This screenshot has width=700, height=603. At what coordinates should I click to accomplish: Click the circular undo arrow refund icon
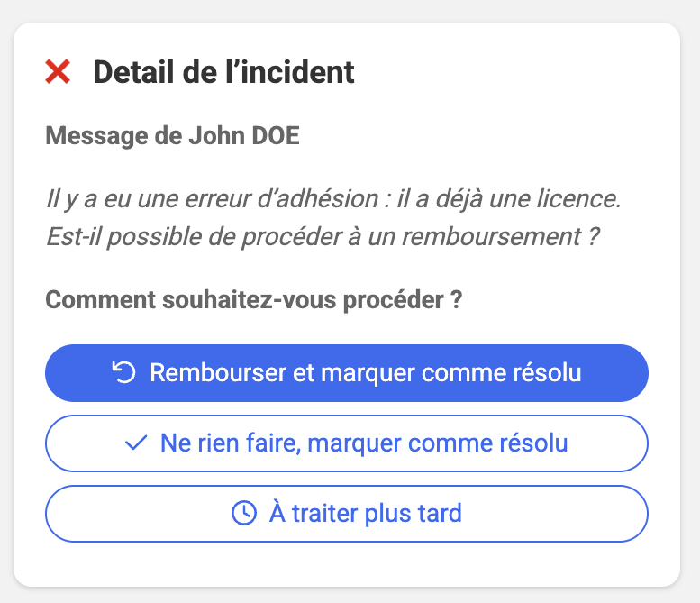tap(123, 372)
